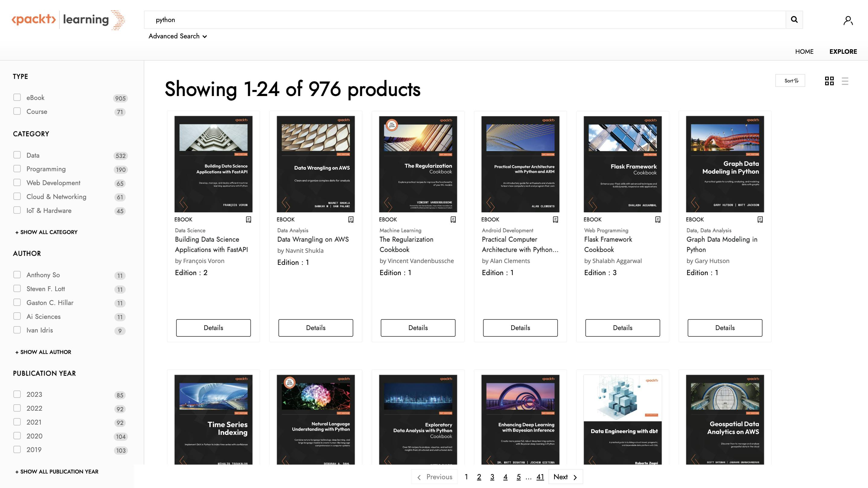The height and width of the screenshot is (488, 868).
Task: Click eBook icon on Flask Framework Cookbook card
Action: (x=658, y=220)
